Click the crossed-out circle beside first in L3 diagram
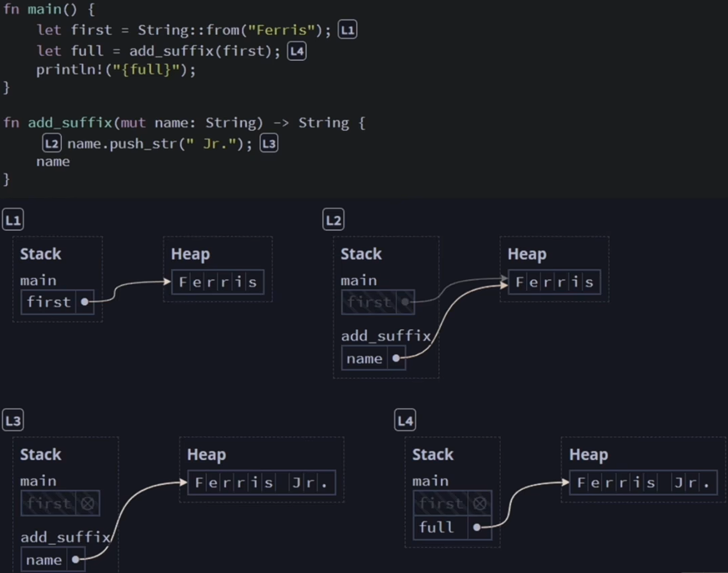 [88, 504]
